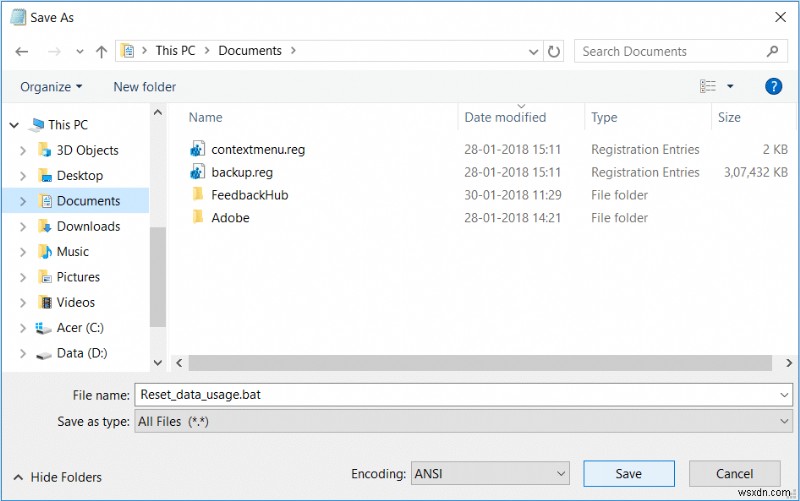Select Acer (C:) drive

[x=80, y=328]
